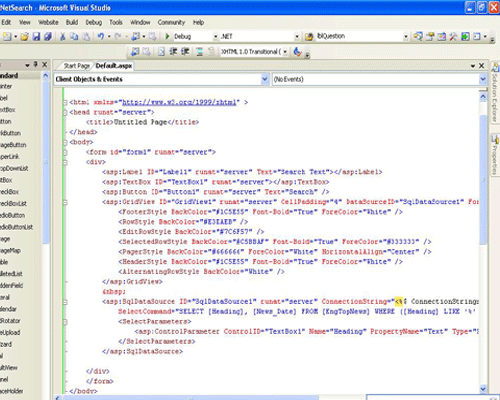Collapse the head tag outline block
This screenshot has height=400, width=500.
[x=65, y=112]
